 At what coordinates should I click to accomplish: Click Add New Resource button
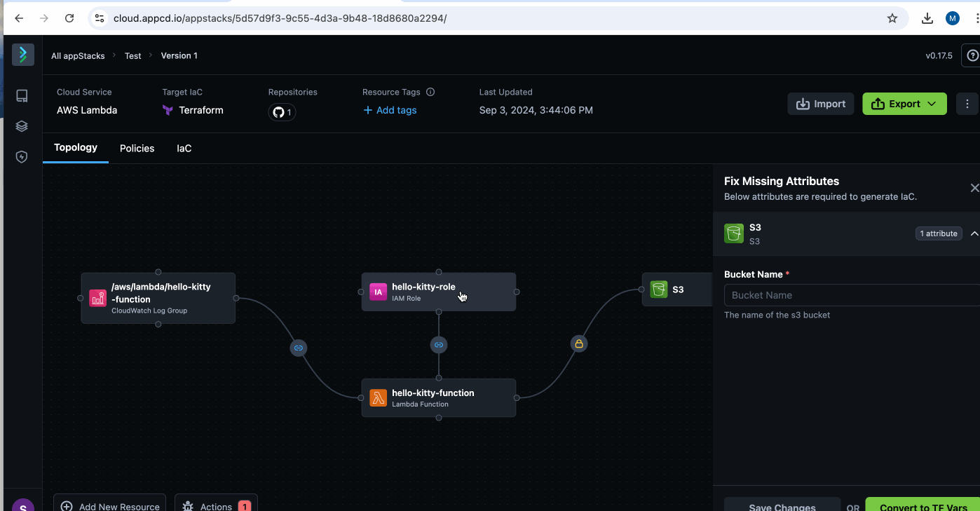110,504
